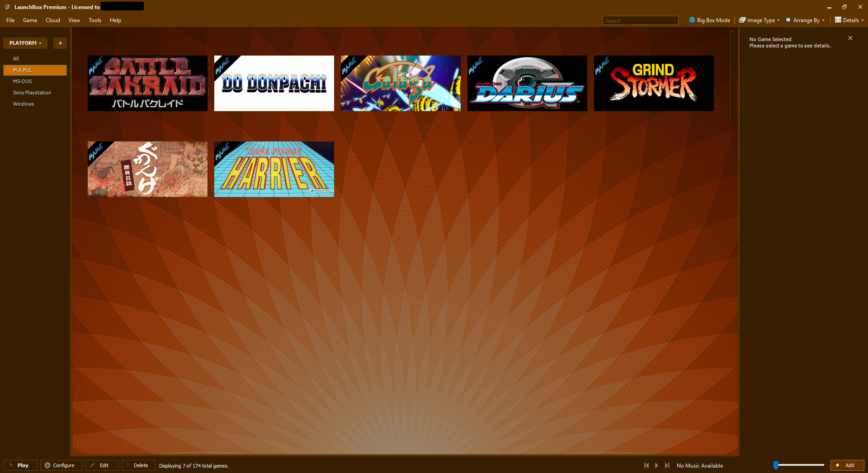Select the Do Donpachi game
868x473 pixels.
(274, 84)
